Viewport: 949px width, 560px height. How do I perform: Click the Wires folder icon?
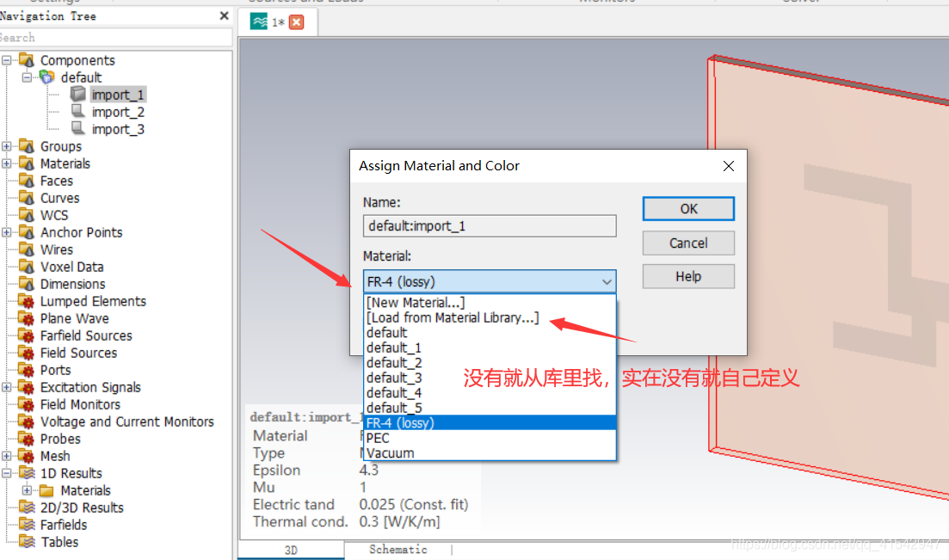[27, 249]
